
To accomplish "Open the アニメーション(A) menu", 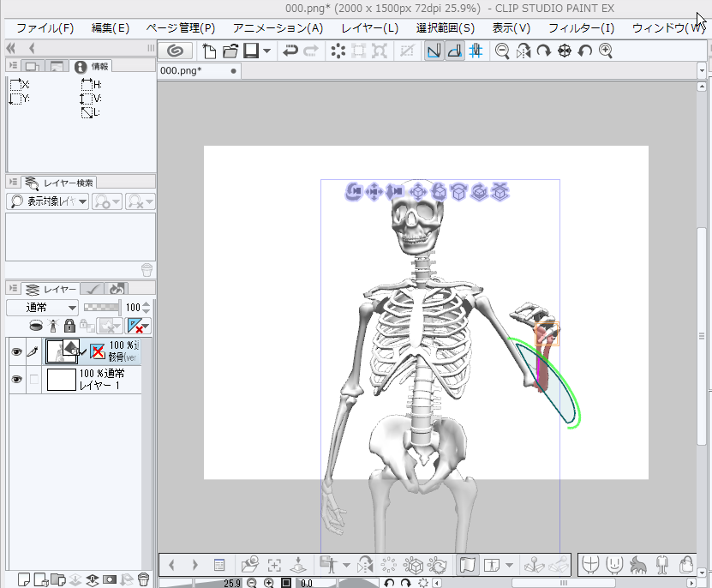I will (278, 28).
